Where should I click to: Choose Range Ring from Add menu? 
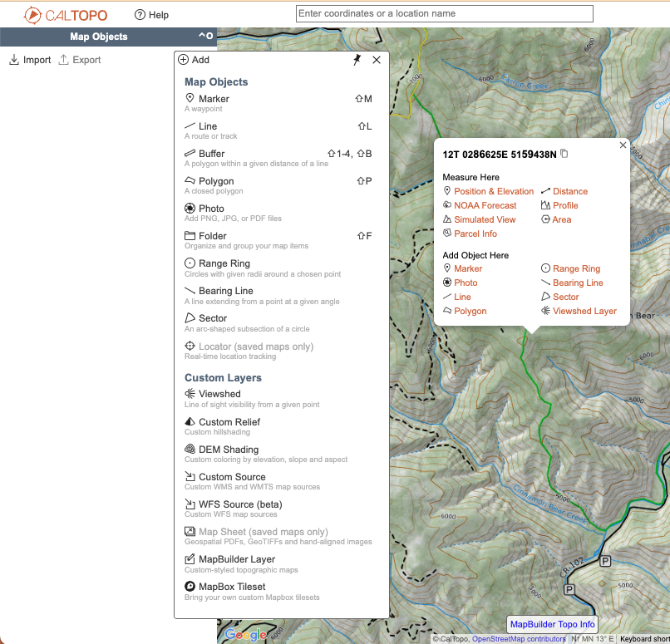point(224,263)
